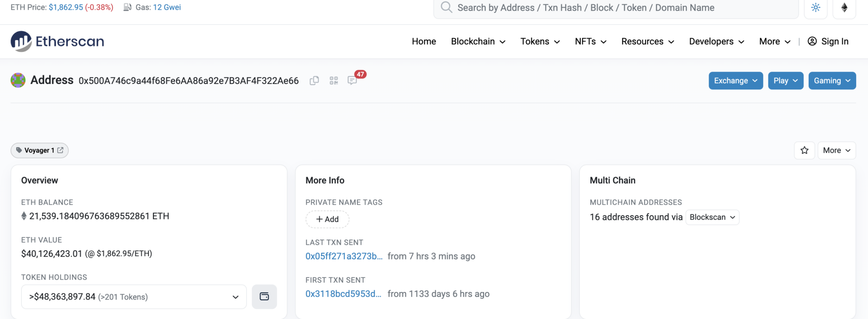Add address to watch list star
The image size is (868, 319).
tap(804, 150)
